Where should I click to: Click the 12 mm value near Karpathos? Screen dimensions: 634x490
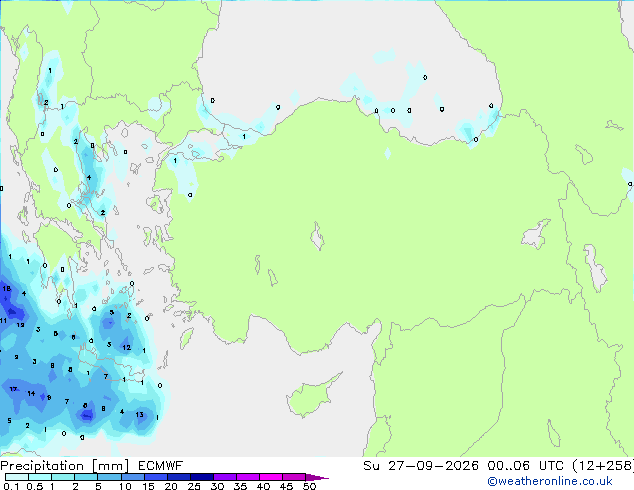127,347
